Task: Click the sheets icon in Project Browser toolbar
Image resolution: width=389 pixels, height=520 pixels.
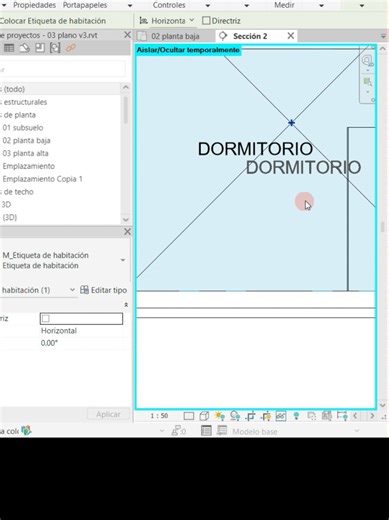Action: tap(40, 48)
